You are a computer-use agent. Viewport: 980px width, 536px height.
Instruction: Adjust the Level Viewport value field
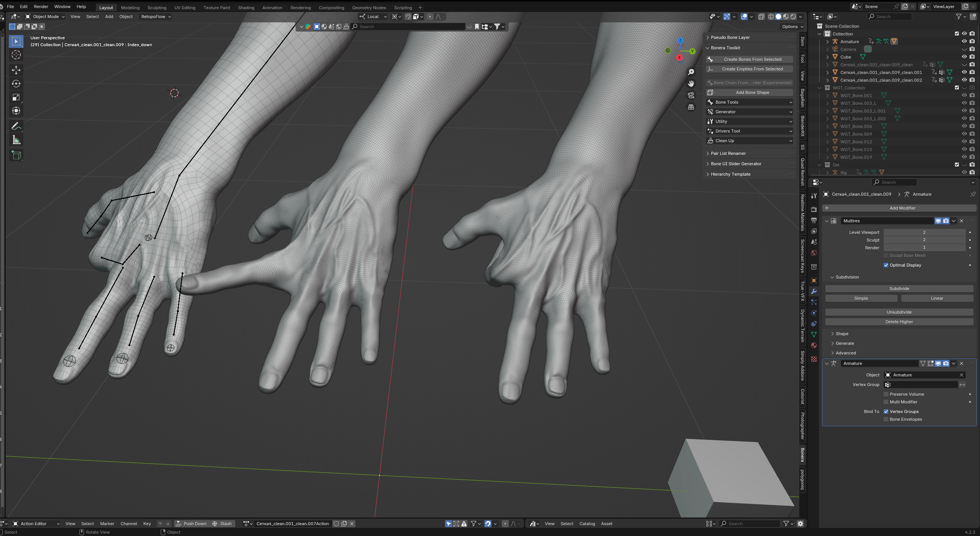click(x=924, y=232)
